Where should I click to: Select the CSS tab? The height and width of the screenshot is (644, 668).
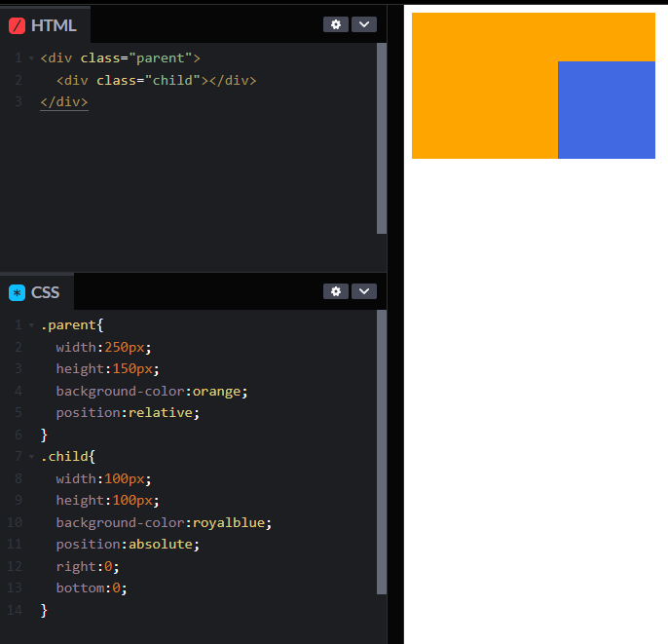[x=37, y=292]
